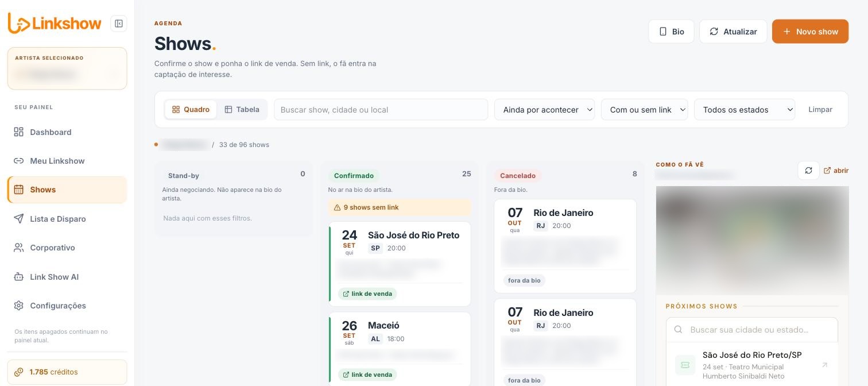Click abrir to open fan view
868x386 pixels.
tap(836, 171)
